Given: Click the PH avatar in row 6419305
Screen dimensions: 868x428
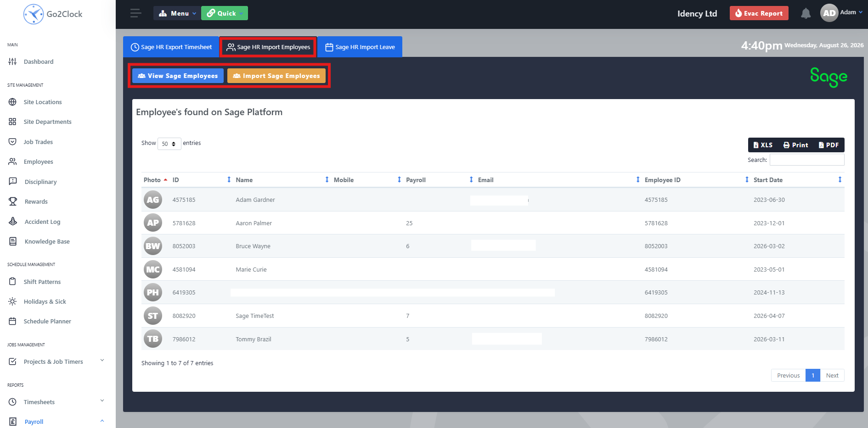Looking at the screenshot, I should tap(153, 292).
